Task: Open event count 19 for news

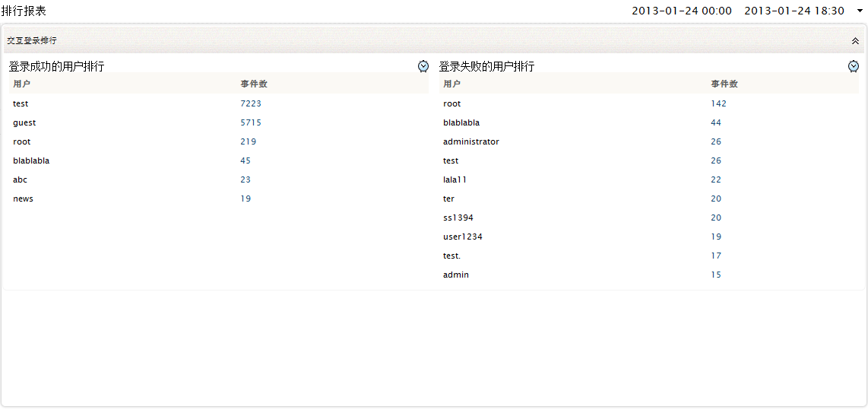Action: coord(246,199)
